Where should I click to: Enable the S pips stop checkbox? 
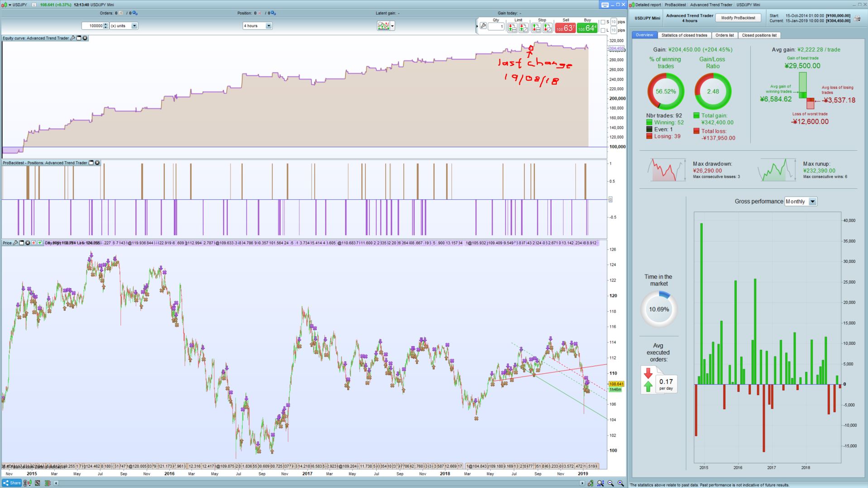pyautogui.click(x=603, y=22)
